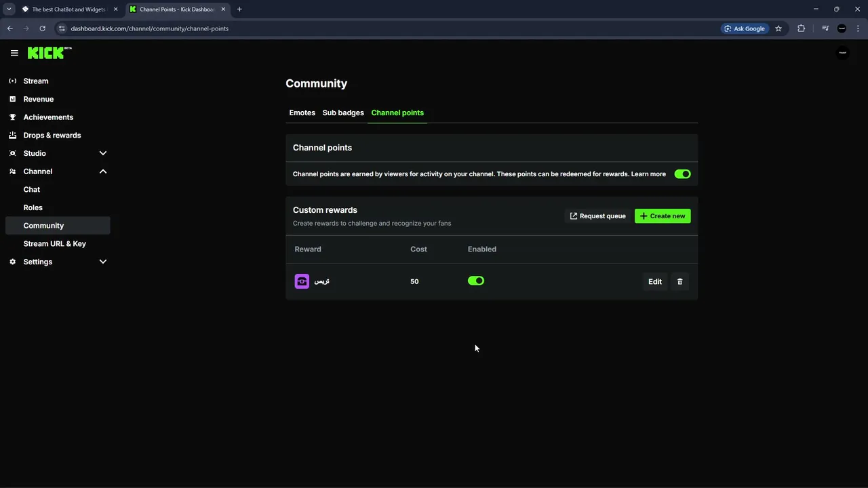Go back with the browser back arrow
This screenshot has height=488, width=868.
(x=9, y=28)
